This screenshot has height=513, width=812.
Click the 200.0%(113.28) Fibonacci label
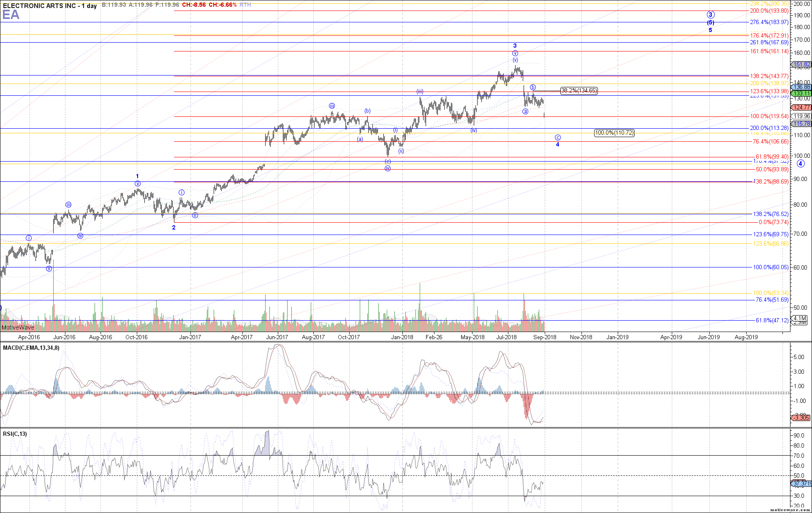[x=769, y=128]
